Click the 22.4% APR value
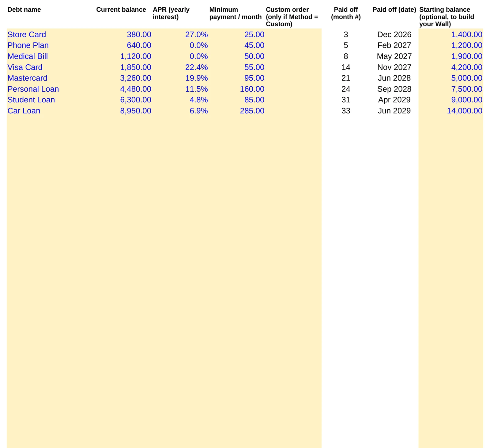Viewport: 490px width, 448px height. click(197, 67)
